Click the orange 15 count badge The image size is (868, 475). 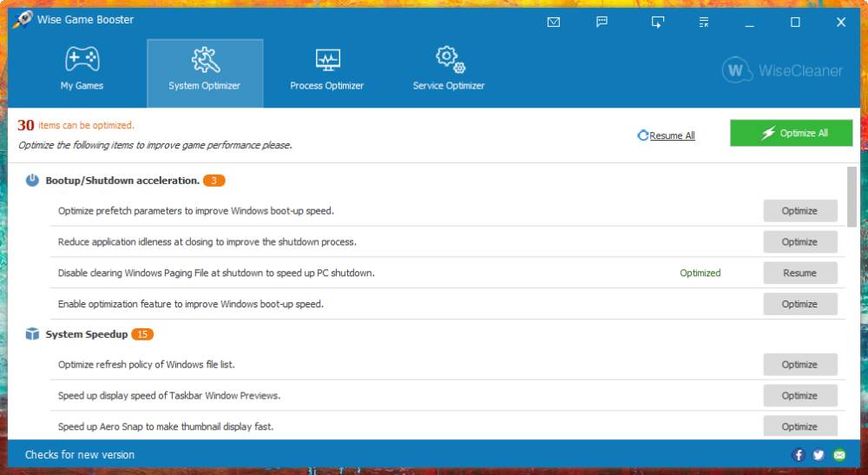click(x=142, y=334)
